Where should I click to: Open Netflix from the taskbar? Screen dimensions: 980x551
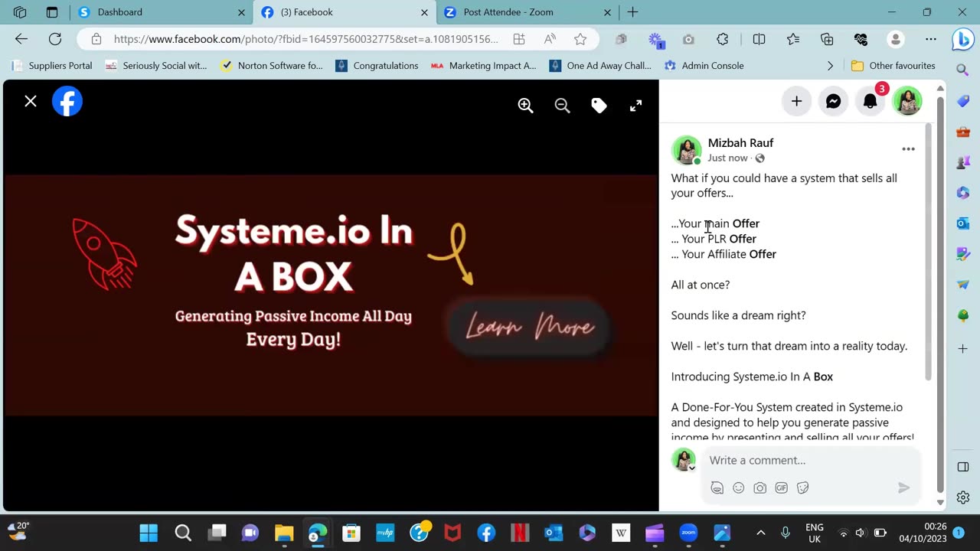pos(520,533)
